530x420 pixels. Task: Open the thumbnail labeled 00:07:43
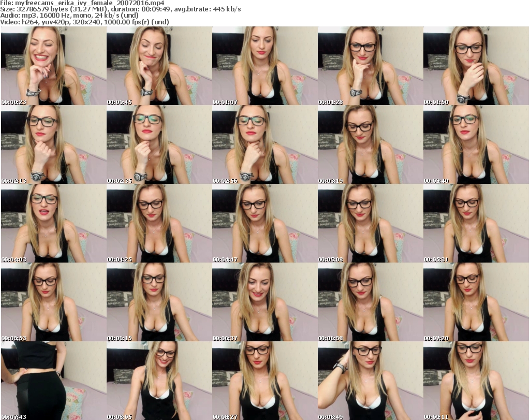click(53, 381)
